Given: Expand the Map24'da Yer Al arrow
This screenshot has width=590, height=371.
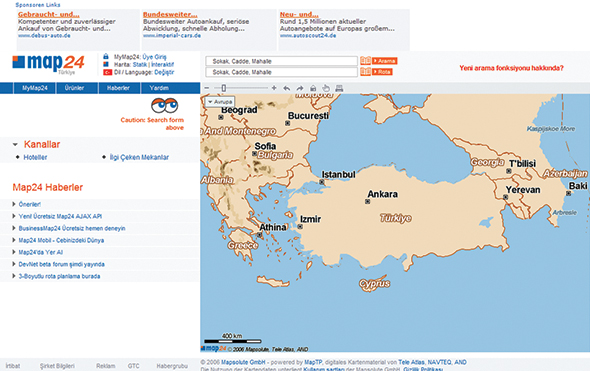Looking at the screenshot, I should tap(14, 252).
